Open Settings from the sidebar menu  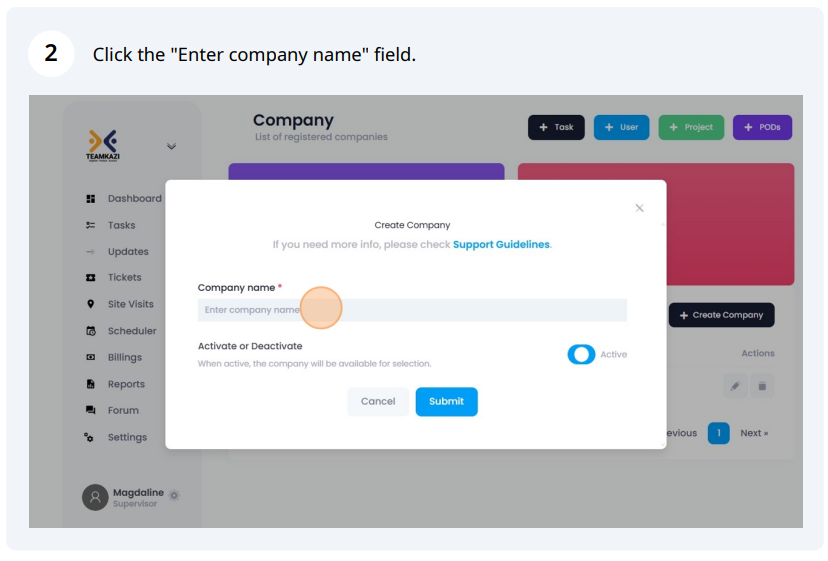(127, 437)
